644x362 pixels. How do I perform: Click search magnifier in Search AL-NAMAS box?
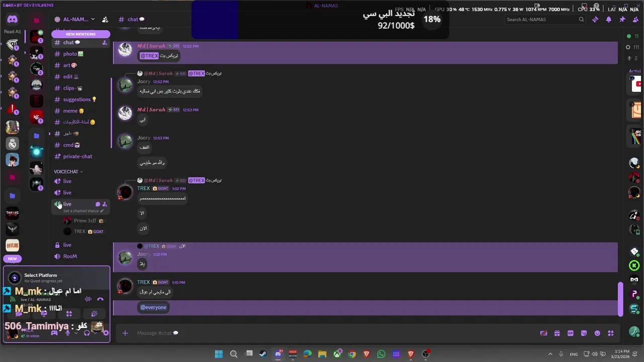pyautogui.click(x=581, y=20)
